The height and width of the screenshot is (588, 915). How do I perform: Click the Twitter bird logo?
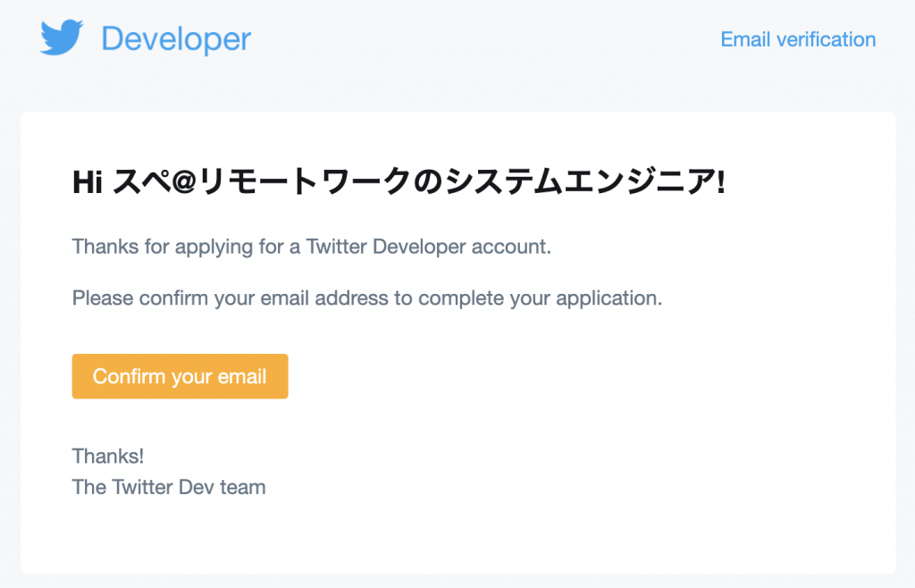(62, 38)
